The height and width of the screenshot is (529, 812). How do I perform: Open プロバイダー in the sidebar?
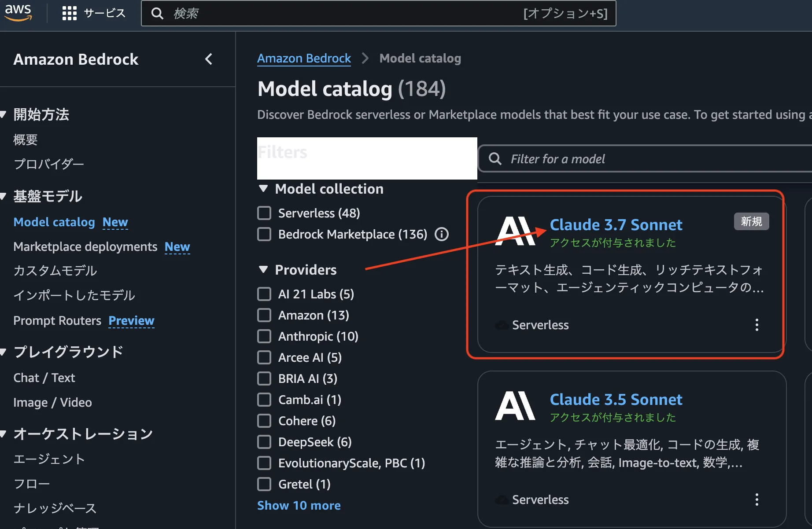[48, 164]
